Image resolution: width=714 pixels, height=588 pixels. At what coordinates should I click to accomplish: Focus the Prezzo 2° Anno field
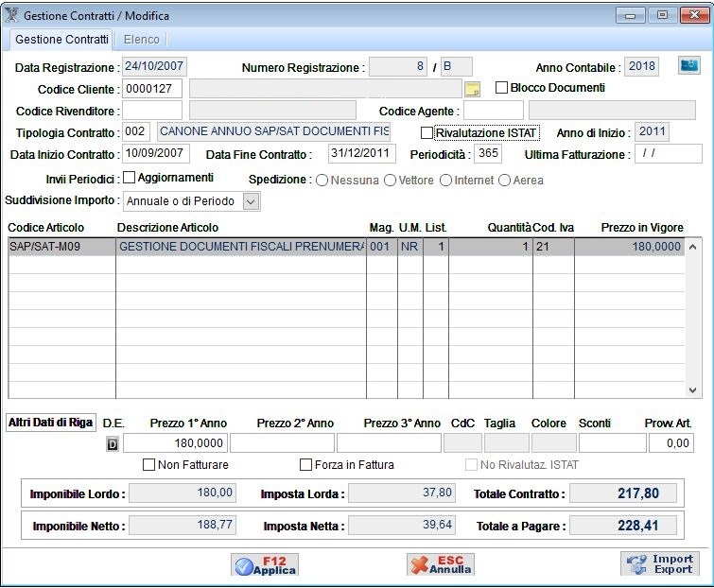[x=283, y=443]
